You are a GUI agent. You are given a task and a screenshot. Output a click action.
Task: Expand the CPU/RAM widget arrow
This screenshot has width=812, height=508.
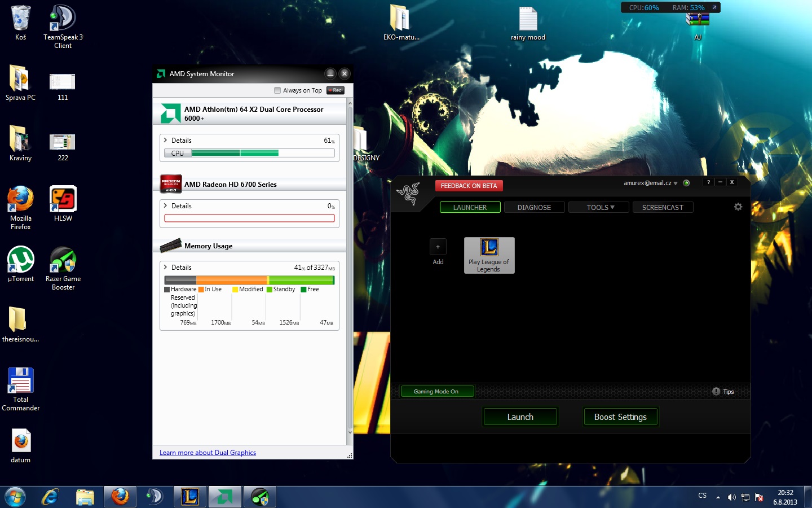pyautogui.click(x=714, y=8)
